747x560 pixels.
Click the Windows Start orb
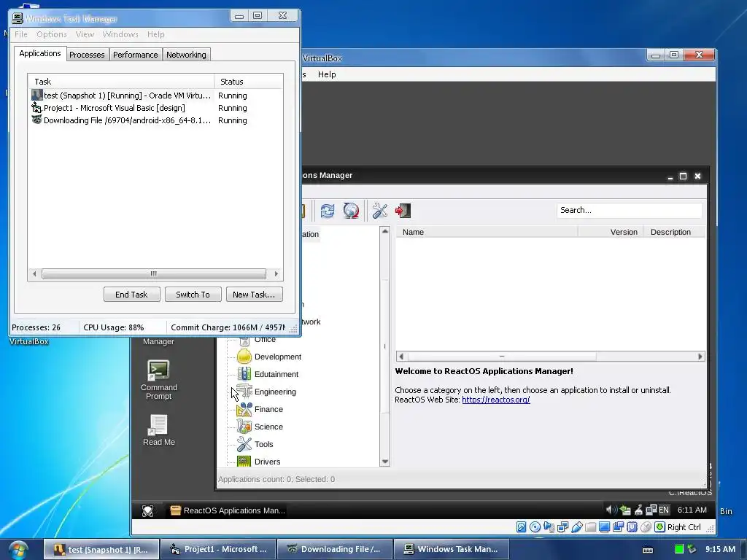point(18,550)
